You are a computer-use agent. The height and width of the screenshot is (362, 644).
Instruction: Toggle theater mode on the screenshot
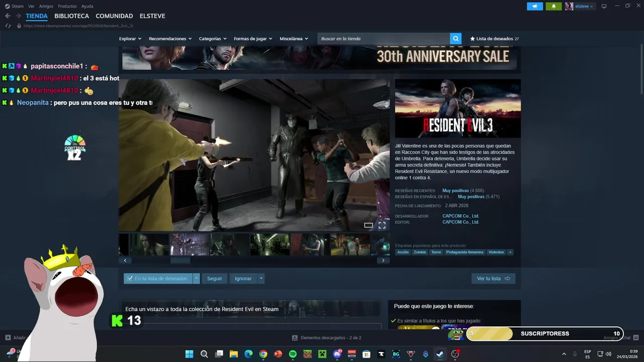368,225
